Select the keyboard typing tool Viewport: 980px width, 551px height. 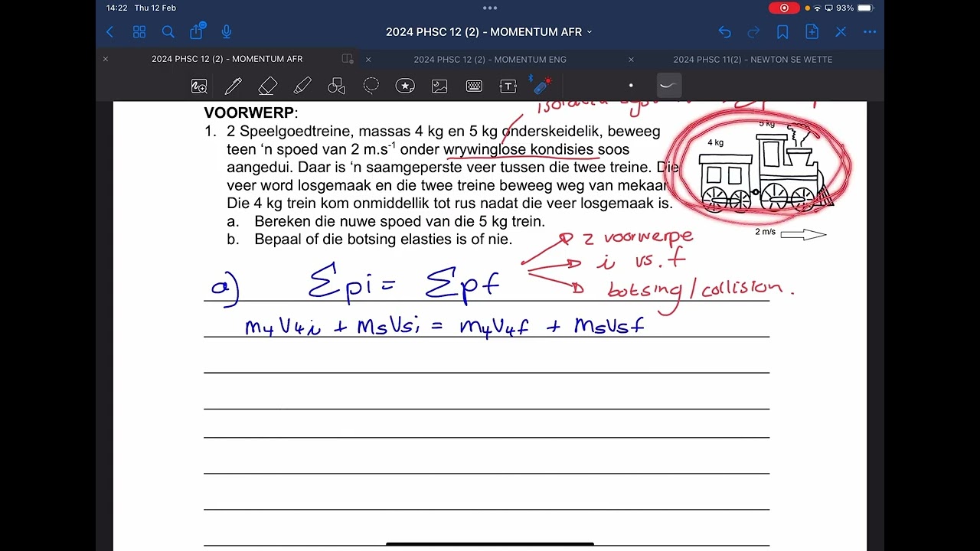pos(474,86)
